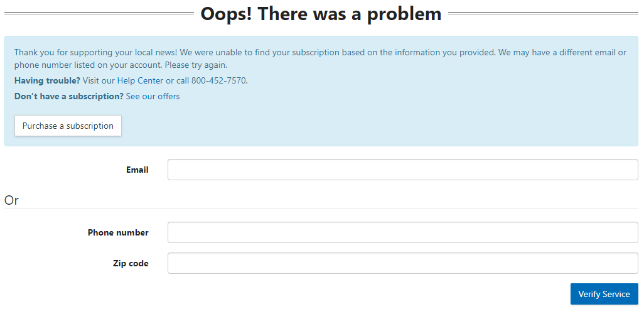Image resolution: width=644 pixels, height=309 pixels.
Task: Click into the Phone number field
Action: pyautogui.click(x=402, y=232)
